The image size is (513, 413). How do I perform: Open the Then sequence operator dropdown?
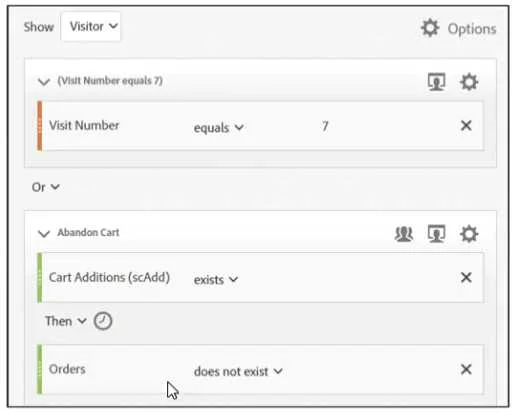pos(66,321)
